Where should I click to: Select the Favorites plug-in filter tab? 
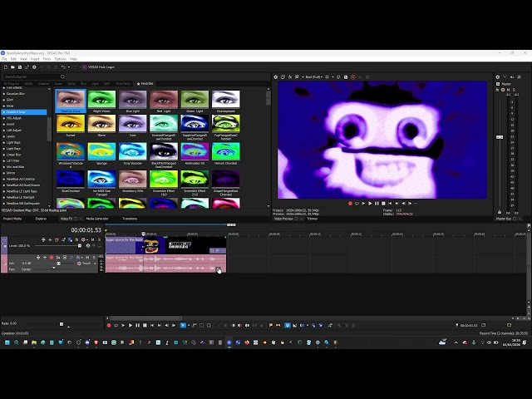(145, 83)
